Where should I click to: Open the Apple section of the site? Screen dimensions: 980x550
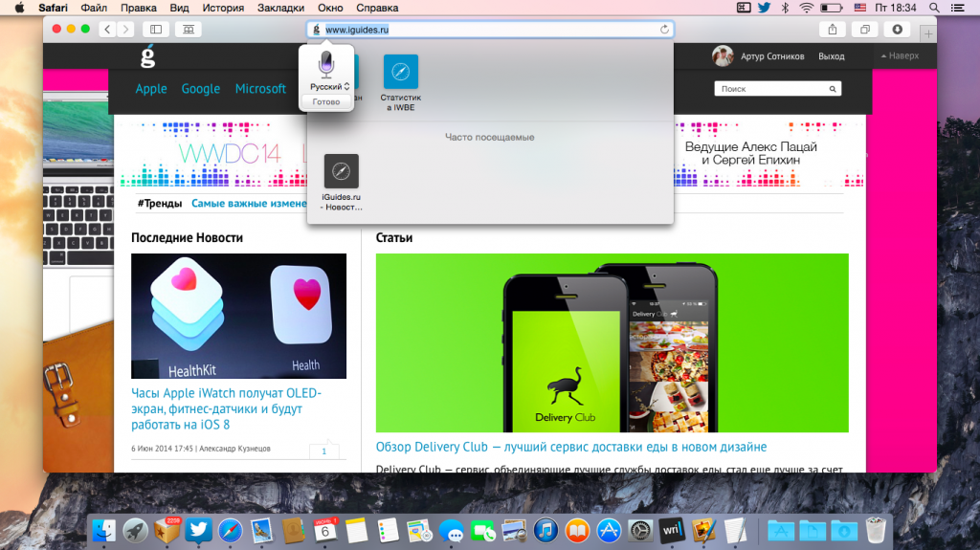(151, 89)
